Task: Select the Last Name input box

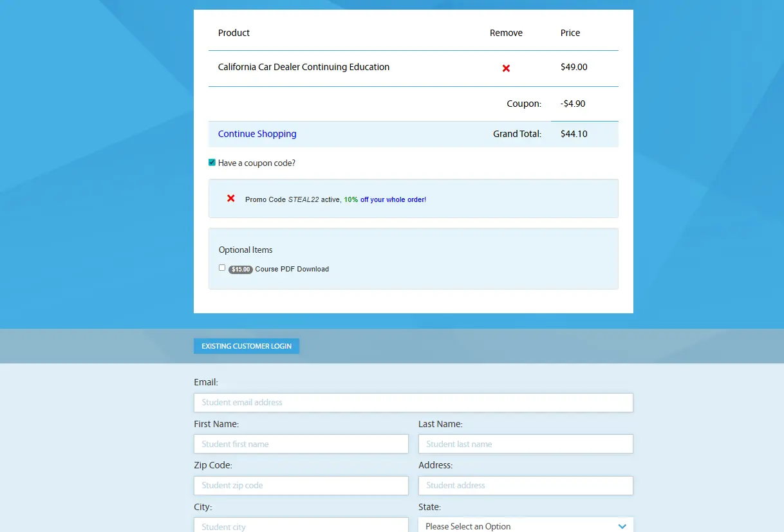Action: [525, 444]
